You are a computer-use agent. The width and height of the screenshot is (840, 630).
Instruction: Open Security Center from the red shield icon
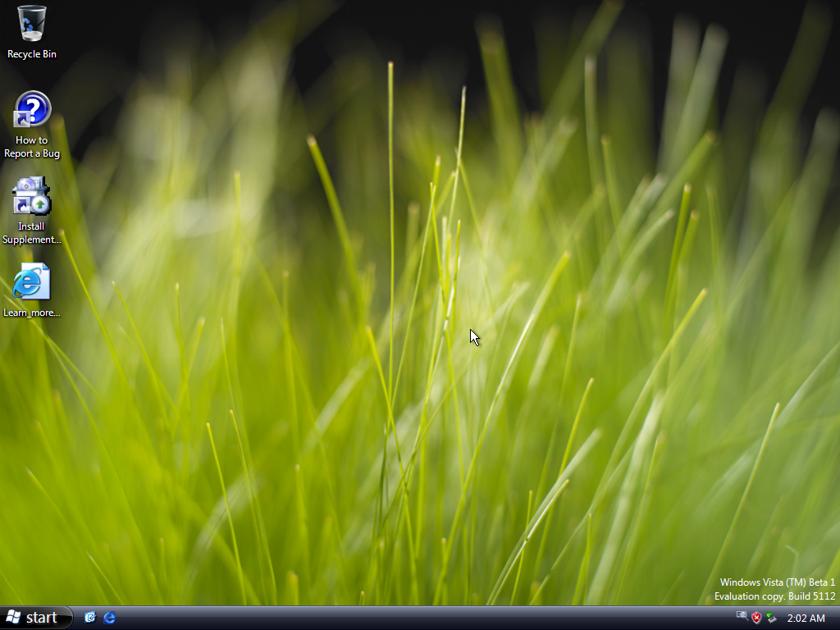[x=756, y=618]
